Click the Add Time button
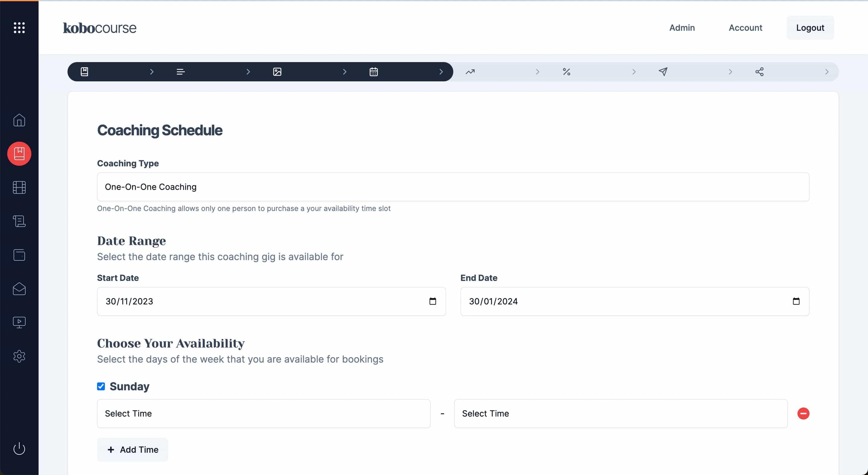The height and width of the screenshot is (475, 868). click(x=132, y=449)
